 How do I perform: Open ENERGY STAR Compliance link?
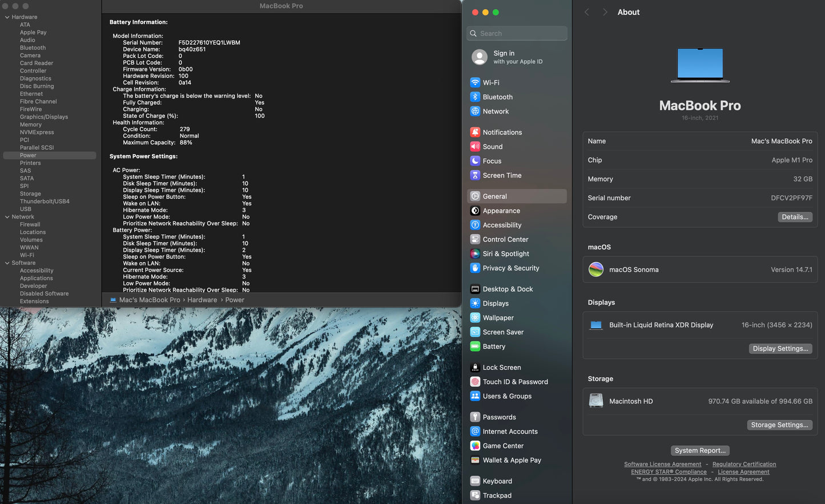[x=669, y=472]
